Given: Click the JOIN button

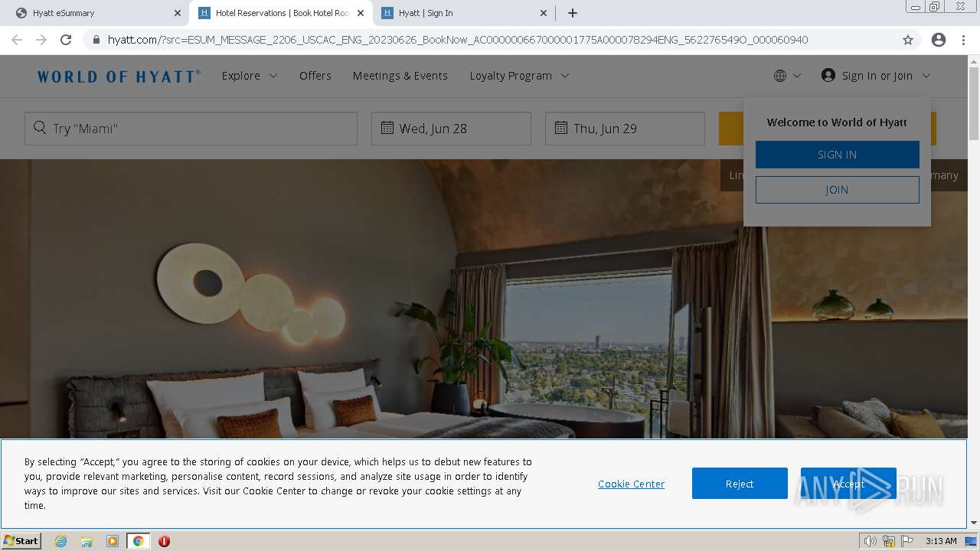Looking at the screenshot, I should [x=837, y=190].
